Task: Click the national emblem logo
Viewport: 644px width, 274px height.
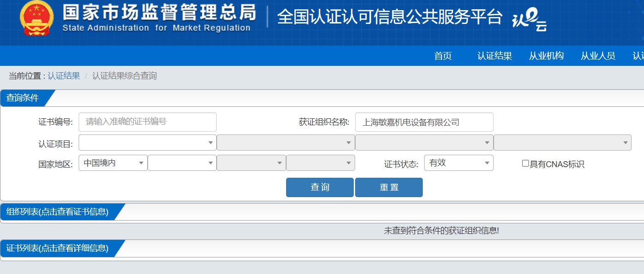Action: pyautogui.click(x=37, y=19)
